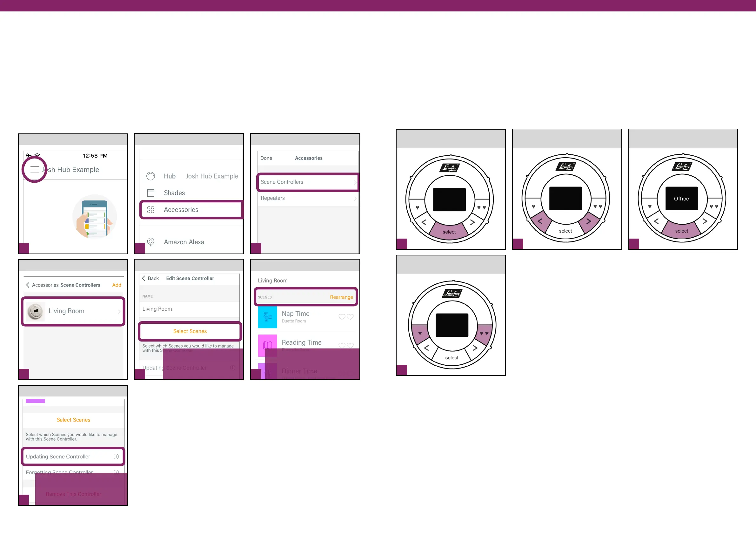Screen dimensions: 756x535
Task: Click the violet color bar above Select Scenes
Action: click(35, 401)
